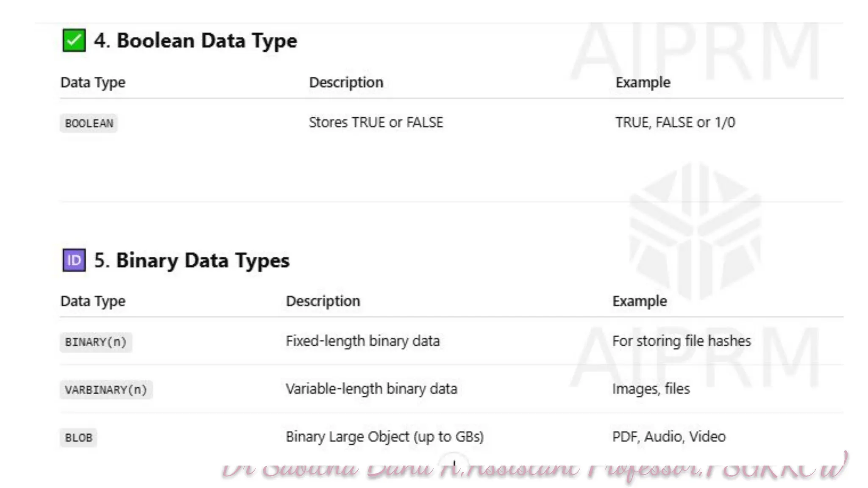Click 'TRUE, FALSE or 1/0' example text
The image size is (868, 488).
click(x=675, y=122)
